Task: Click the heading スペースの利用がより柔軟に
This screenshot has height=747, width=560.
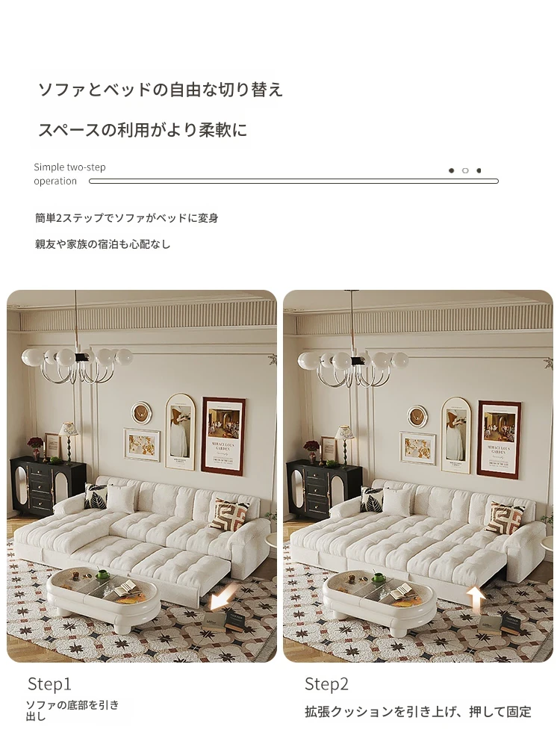Action: [143, 129]
